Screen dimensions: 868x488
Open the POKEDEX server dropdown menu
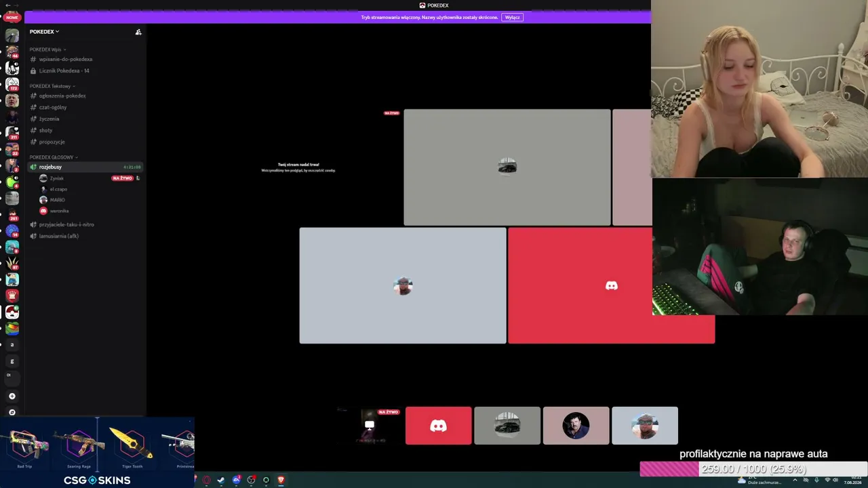44,32
